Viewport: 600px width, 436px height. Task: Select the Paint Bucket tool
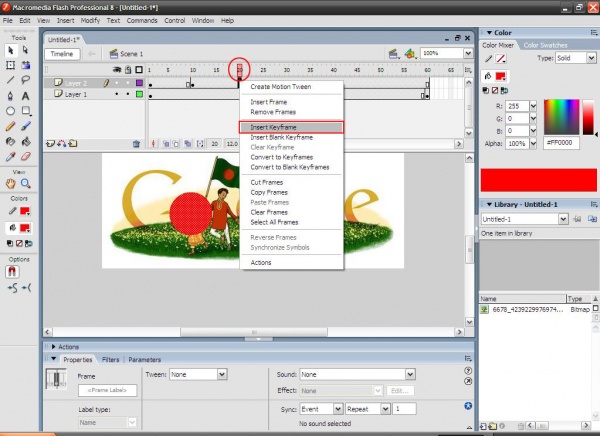(x=26, y=142)
